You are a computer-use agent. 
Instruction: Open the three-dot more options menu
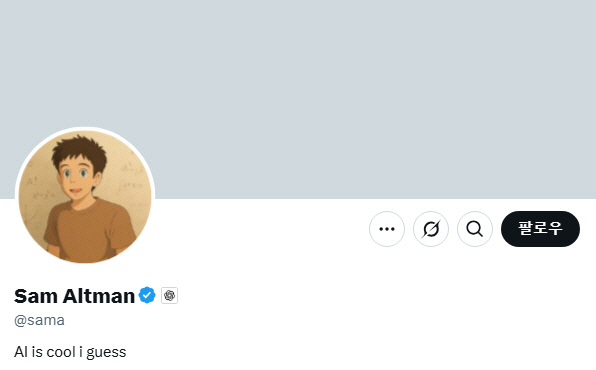(x=387, y=229)
